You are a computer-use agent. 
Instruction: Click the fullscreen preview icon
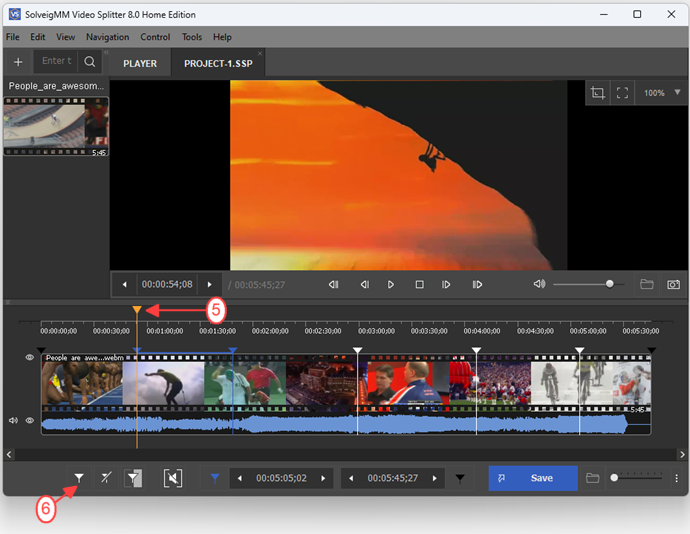click(x=622, y=93)
